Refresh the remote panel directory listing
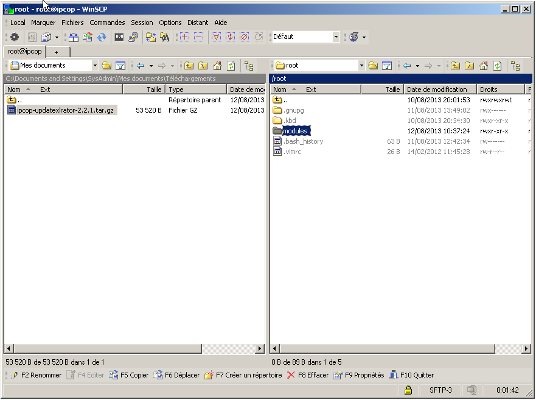Viewport: 536px width, 400px height. click(x=497, y=65)
